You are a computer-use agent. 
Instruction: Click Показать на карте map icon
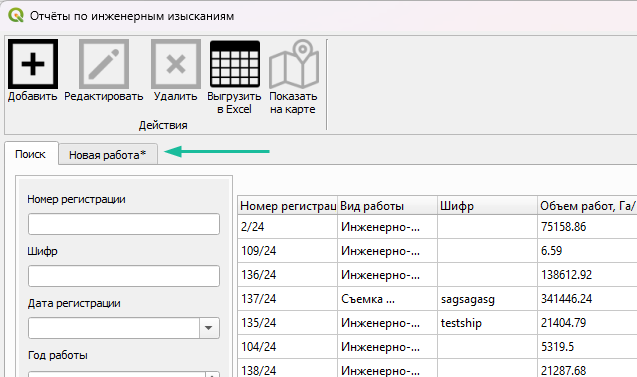[294, 64]
